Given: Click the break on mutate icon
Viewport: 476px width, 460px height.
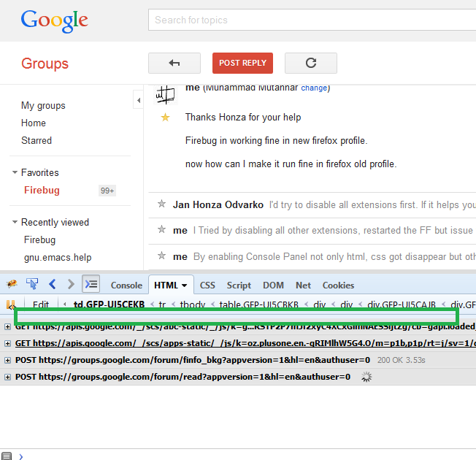Looking at the screenshot, I should coord(11,304).
